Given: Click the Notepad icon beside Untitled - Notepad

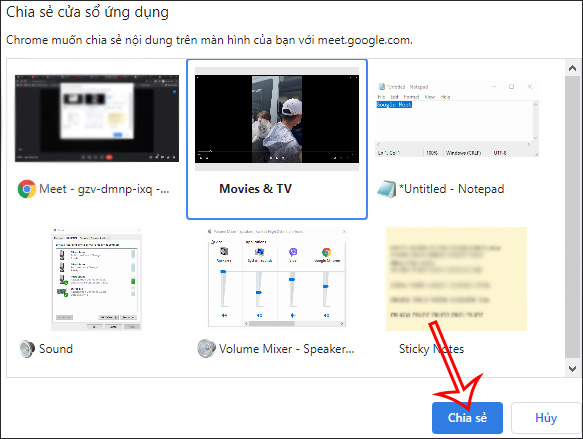Looking at the screenshot, I should click(x=386, y=189).
